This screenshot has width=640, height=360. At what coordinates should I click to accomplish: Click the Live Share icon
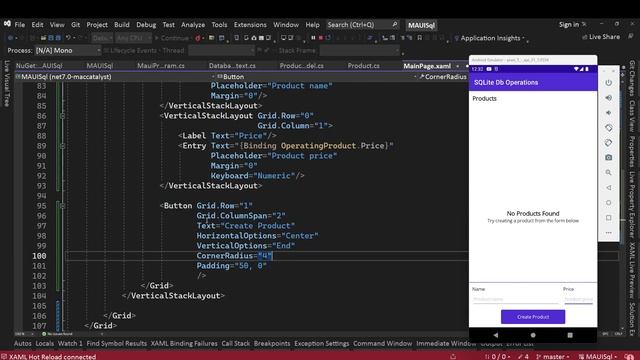pos(584,37)
